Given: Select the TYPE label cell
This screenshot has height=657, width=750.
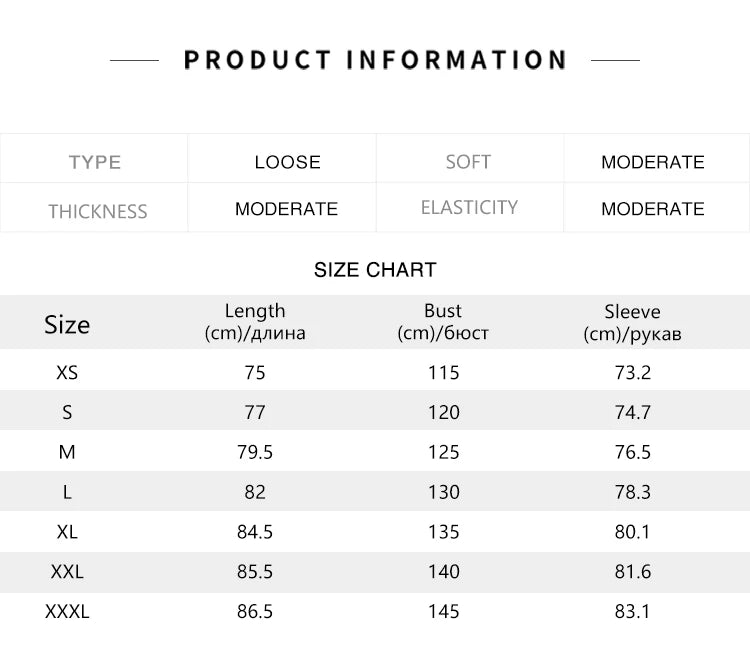Looking at the screenshot, I should [95, 162].
